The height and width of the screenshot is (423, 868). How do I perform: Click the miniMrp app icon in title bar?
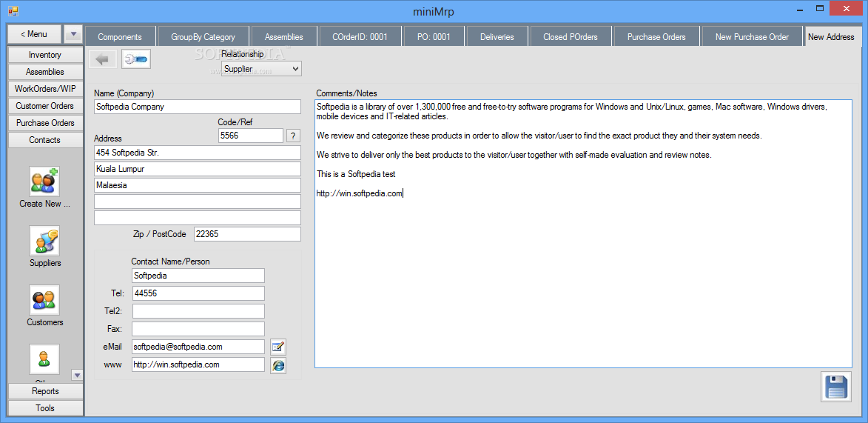[x=13, y=10]
